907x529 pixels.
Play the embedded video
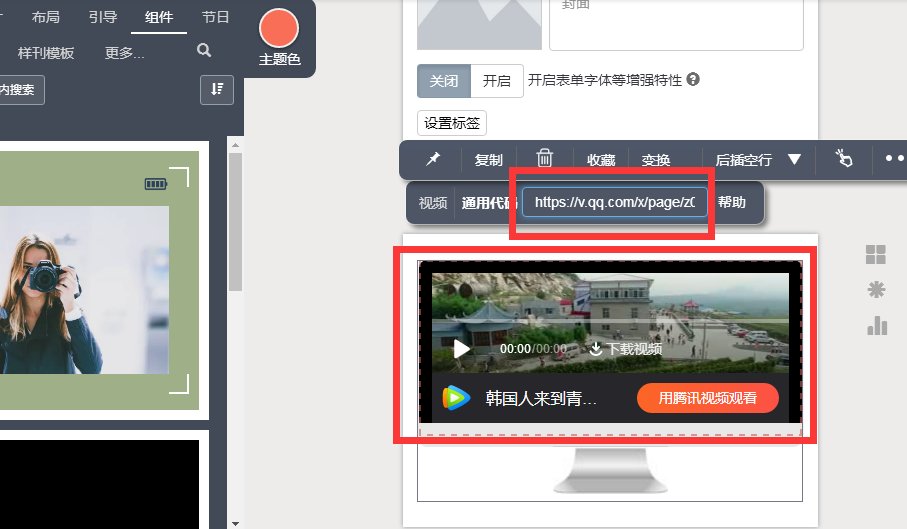461,349
